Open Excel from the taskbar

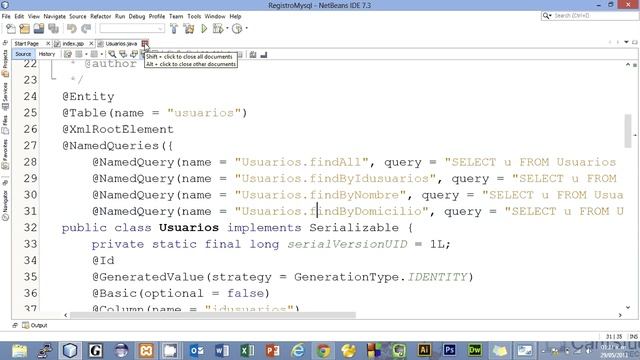(247, 350)
